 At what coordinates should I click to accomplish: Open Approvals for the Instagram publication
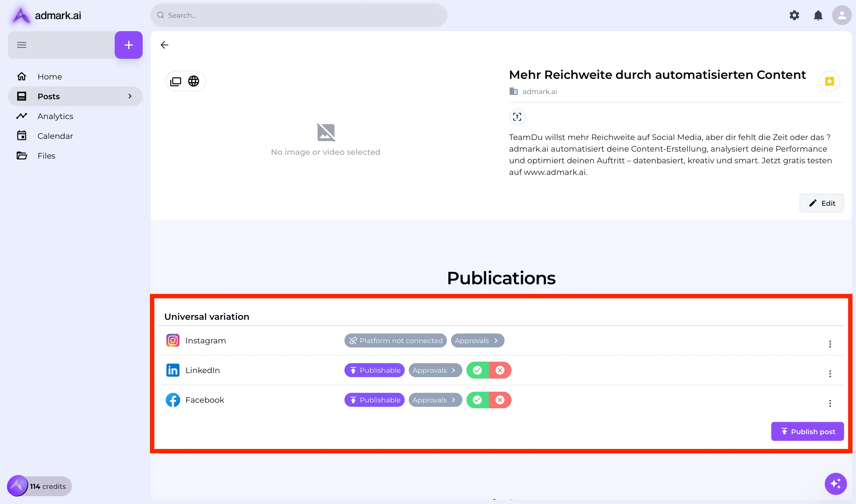[x=477, y=340]
